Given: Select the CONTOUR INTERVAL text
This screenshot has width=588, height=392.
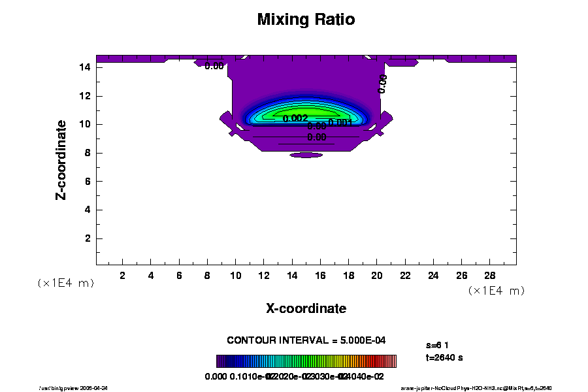Looking at the screenshot, I should pos(305,340).
